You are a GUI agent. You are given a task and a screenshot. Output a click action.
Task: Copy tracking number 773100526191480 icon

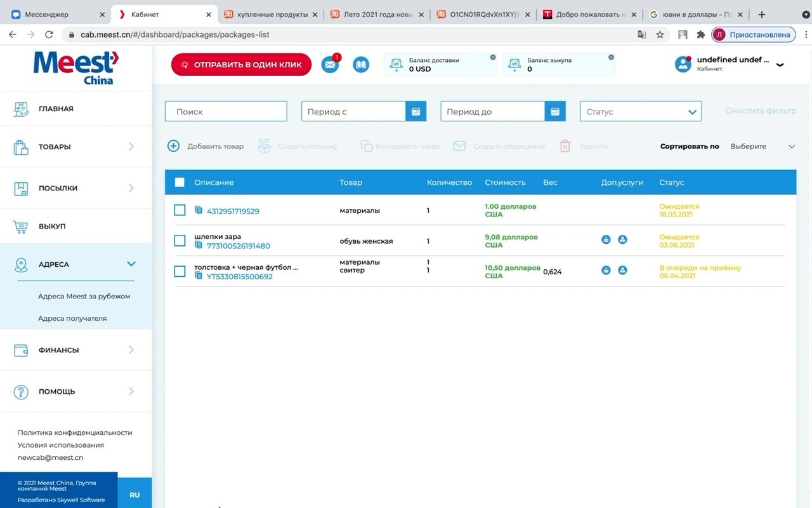199,245
